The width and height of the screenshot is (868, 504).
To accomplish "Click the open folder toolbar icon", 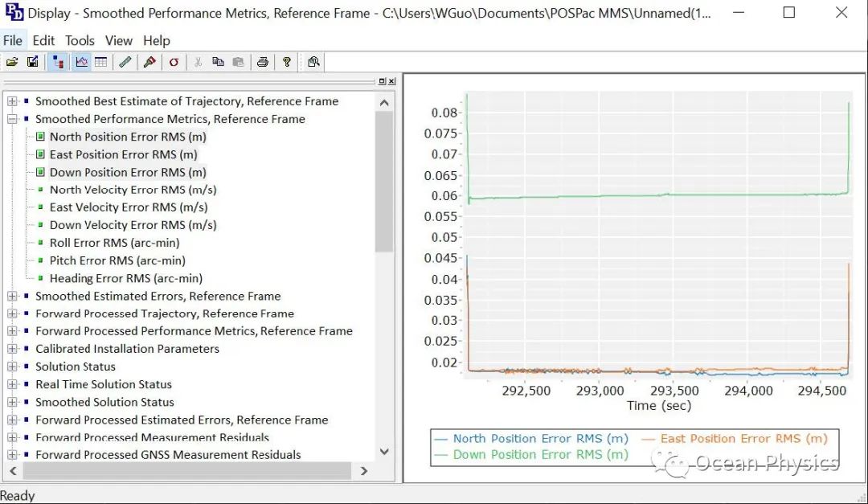I will pyautogui.click(x=12, y=62).
